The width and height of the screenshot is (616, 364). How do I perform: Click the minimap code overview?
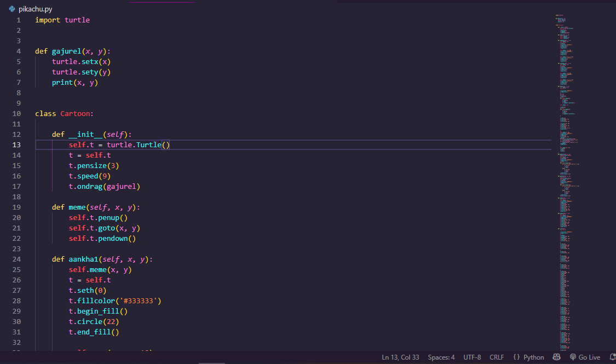pyautogui.click(x=568, y=182)
